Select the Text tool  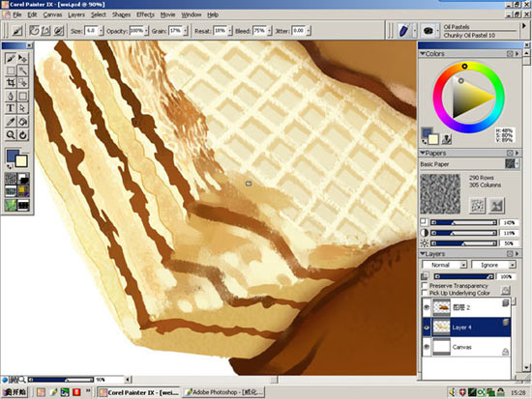(x=11, y=108)
